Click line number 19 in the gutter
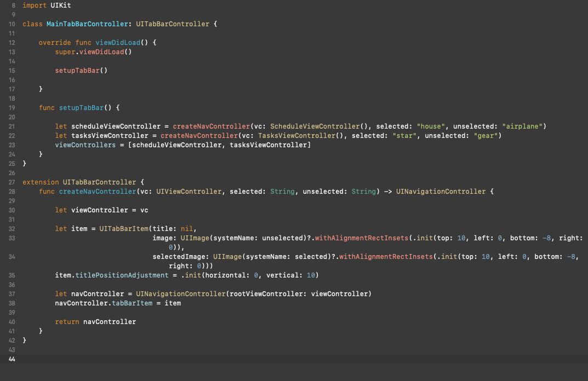Screen dimensions: 588x381 tap(12, 108)
